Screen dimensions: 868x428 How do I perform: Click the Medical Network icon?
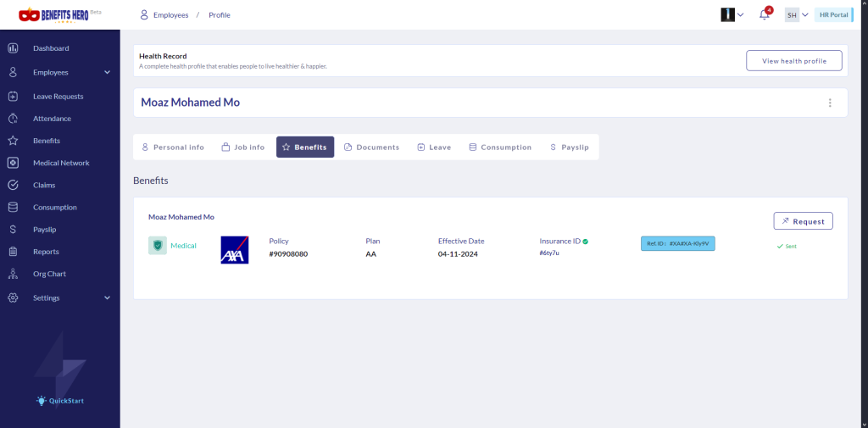(14, 163)
